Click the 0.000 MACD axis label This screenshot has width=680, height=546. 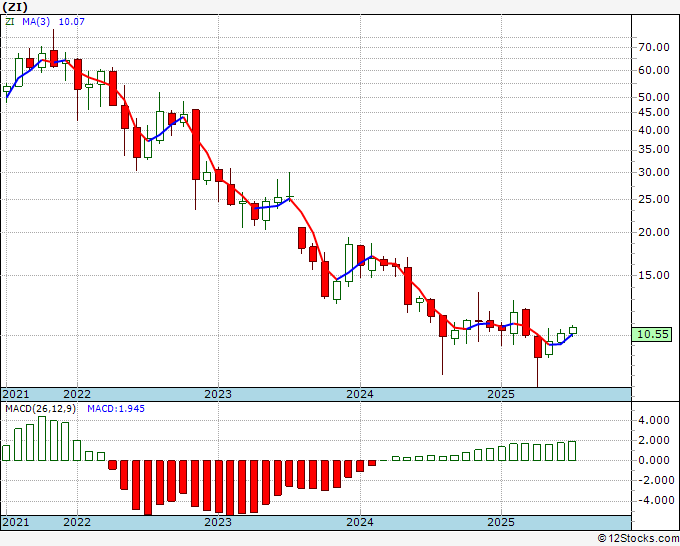pos(654,460)
